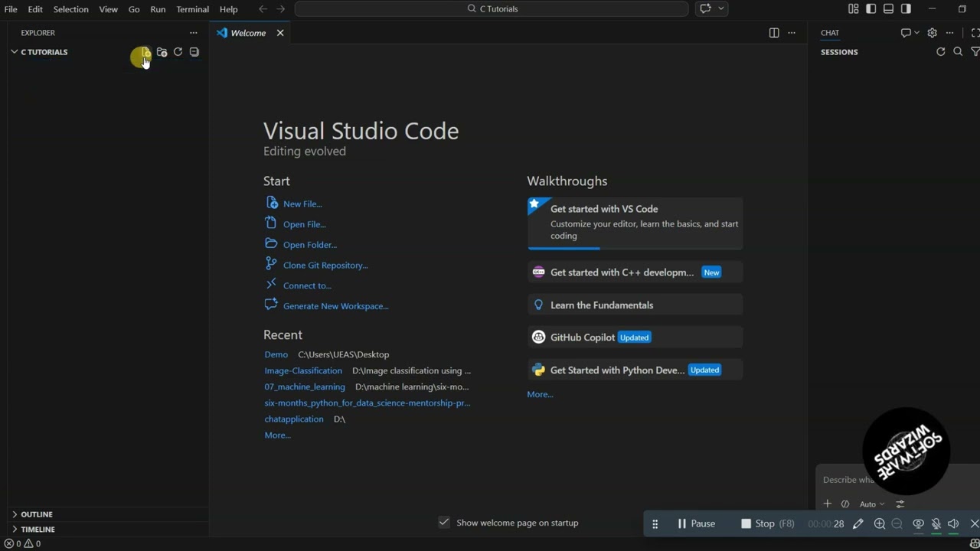Refresh the C Tutorials explorer
This screenshot has height=551, width=980.
pyautogui.click(x=178, y=52)
